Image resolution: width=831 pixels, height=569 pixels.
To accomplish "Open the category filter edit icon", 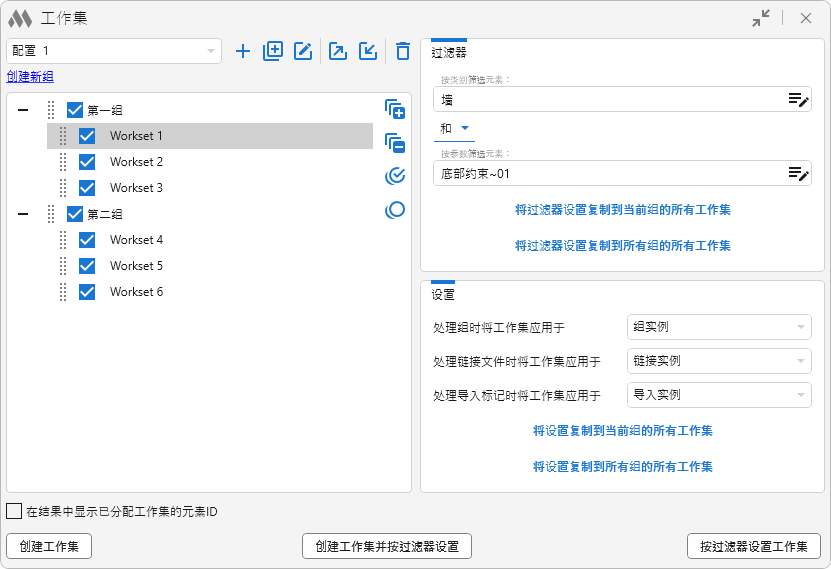I will click(797, 99).
